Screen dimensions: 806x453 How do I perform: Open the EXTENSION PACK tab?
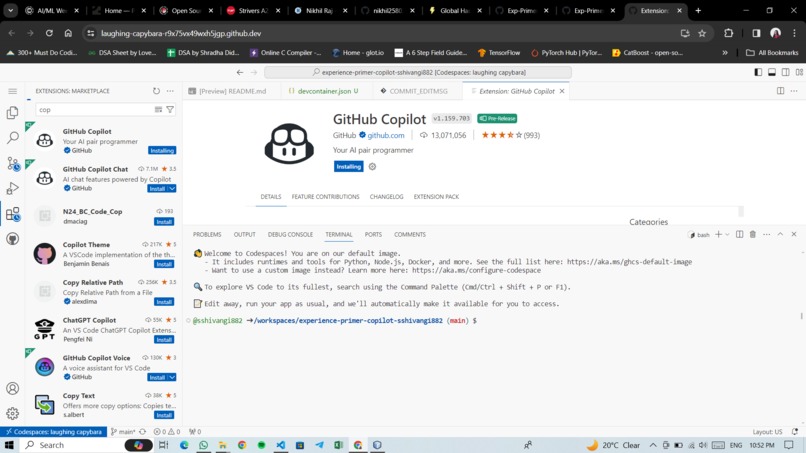tap(436, 197)
